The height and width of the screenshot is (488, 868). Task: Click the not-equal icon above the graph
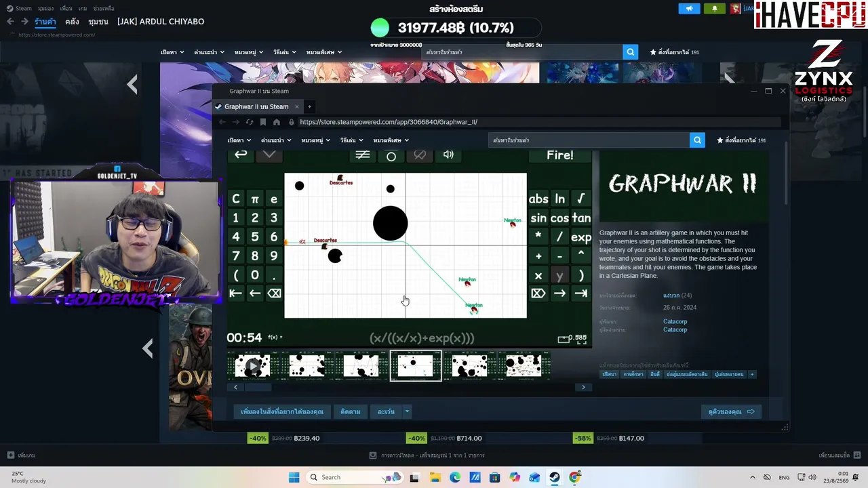[x=363, y=155]
